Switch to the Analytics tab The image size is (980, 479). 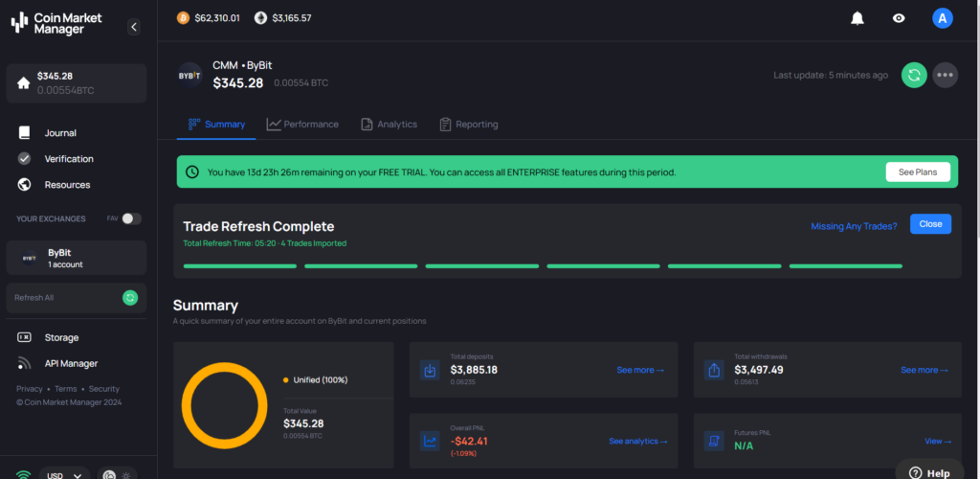click(x=389, y=125)
